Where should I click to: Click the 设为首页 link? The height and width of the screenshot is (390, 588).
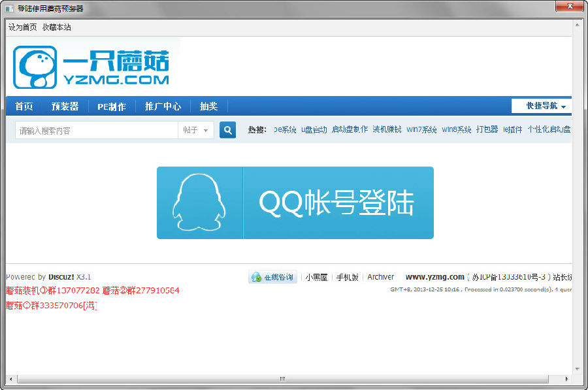22,27
